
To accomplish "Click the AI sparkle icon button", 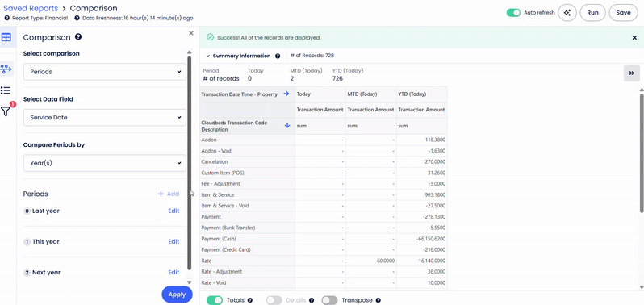I will 567,13.
